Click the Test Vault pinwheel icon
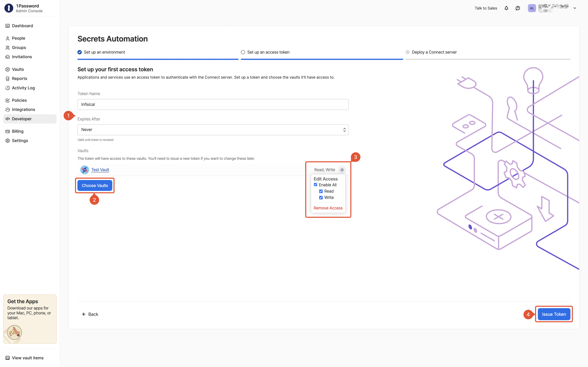The height and width of the screenshot is (367, 588). point(84,170)
